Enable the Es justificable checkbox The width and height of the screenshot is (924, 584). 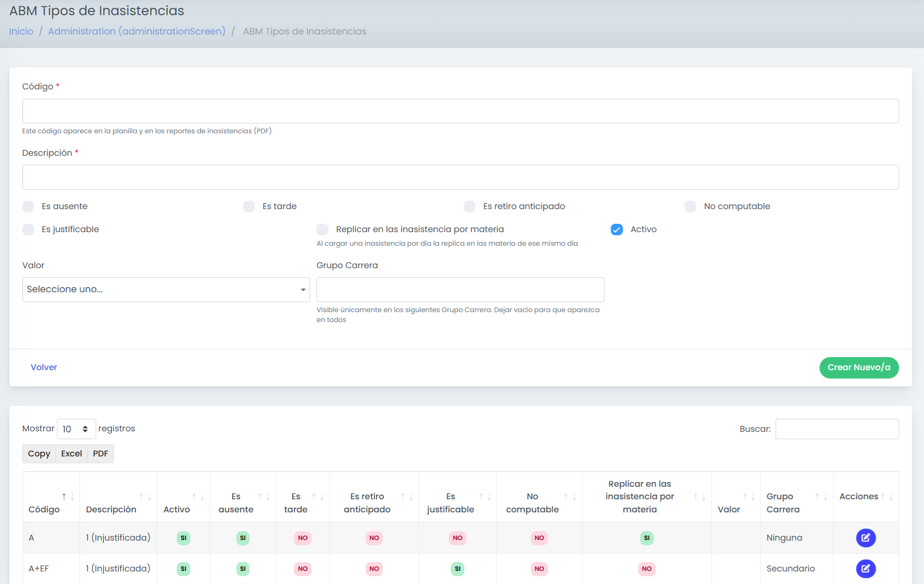(x=28, y=230)
